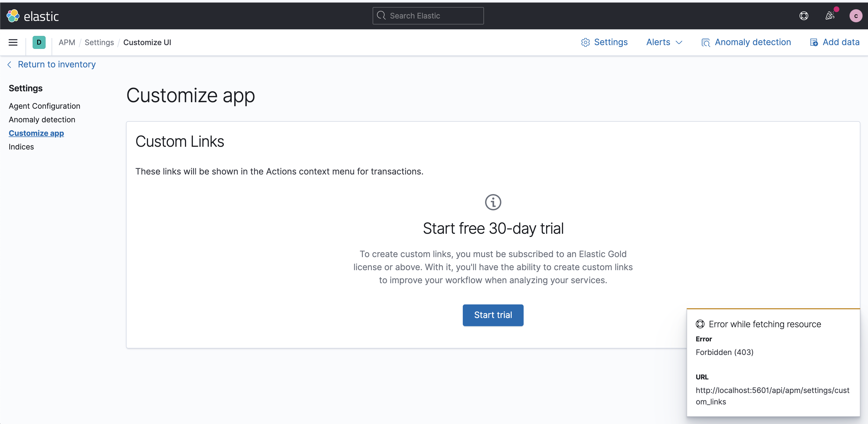Click the Elastic logo icon
The width and height of the screenshot is (868, 424).
[13, 16]
